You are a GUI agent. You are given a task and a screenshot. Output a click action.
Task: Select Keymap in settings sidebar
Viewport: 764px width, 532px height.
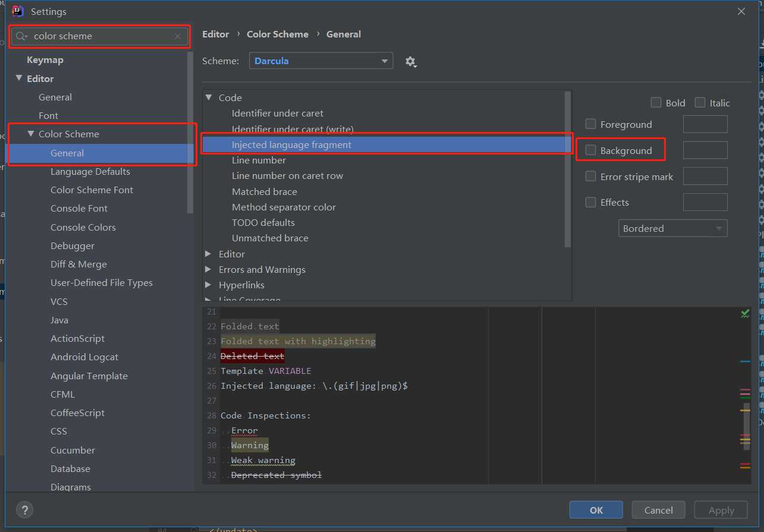click(x=45, y=59)
